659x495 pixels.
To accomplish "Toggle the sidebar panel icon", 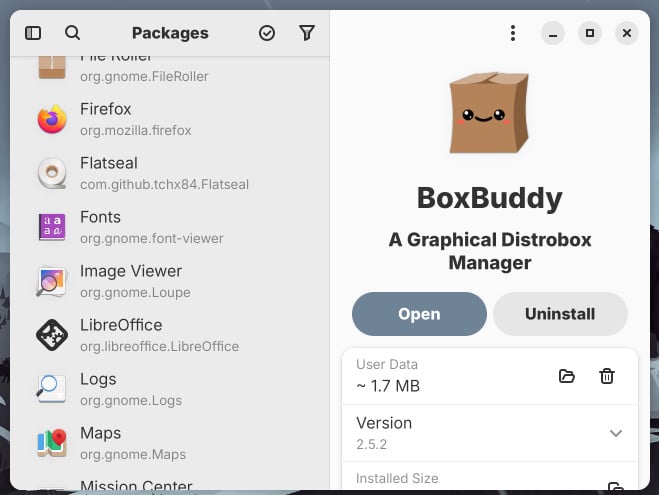I will point(33,33).
